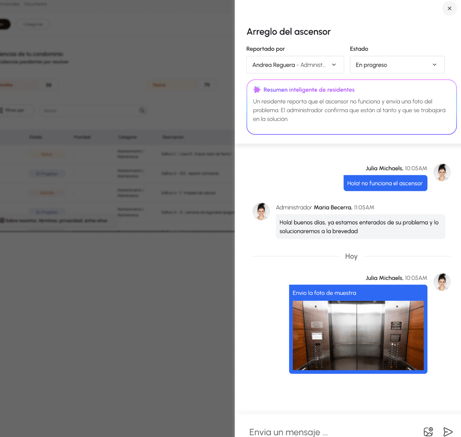This screenshot has width=461, height=437.
Task: Click the Maria Becerra administrator avatar
Action: click(261, 211)
